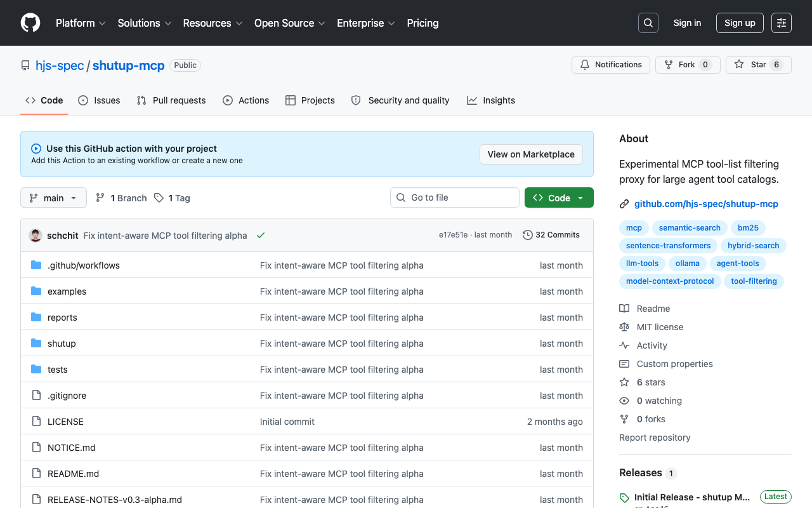The image size is (812, 508).
Task: Click the book icon next to Readme
Action: click(x=624, y=309)
